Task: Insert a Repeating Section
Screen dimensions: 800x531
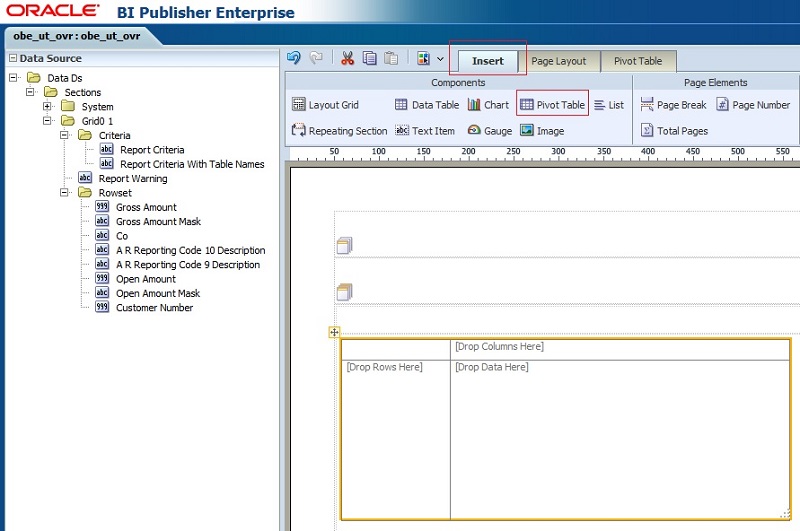Action: click(339, 131)
